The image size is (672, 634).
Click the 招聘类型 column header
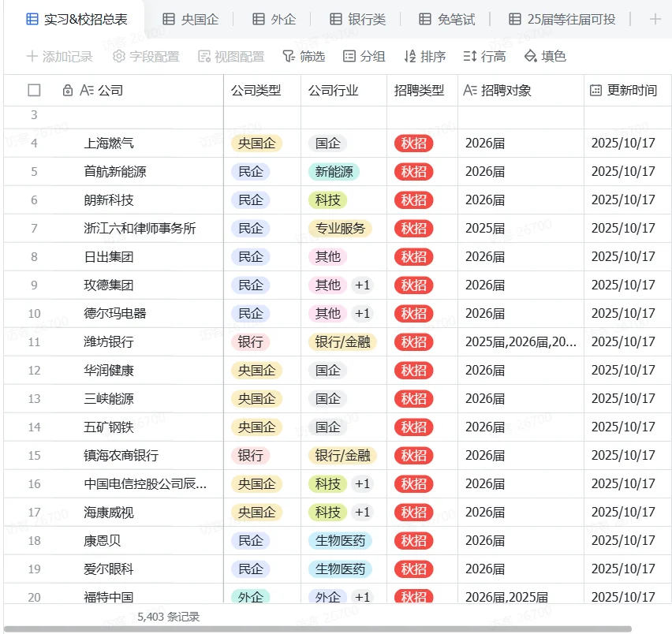(x=419, y=91)
